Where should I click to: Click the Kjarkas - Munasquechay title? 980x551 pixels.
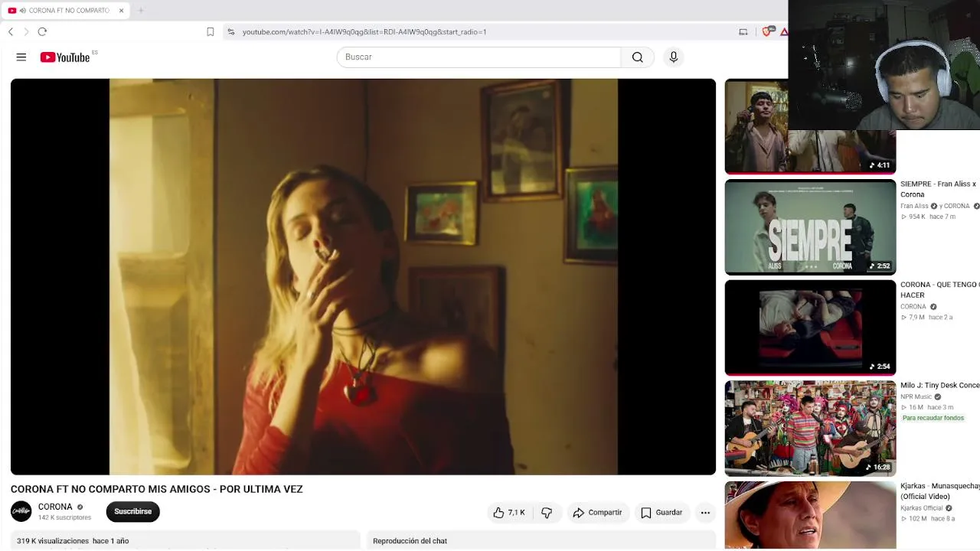[940, 491]
